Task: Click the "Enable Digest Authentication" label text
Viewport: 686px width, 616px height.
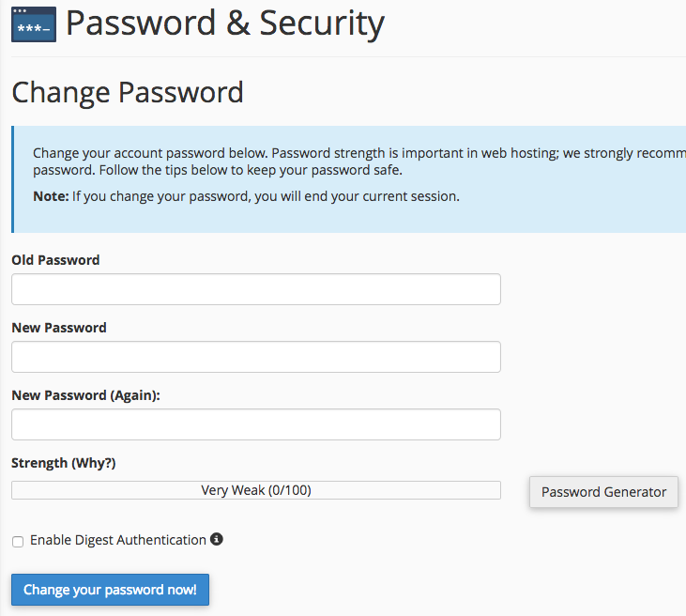Action: [x=118, y=540]
